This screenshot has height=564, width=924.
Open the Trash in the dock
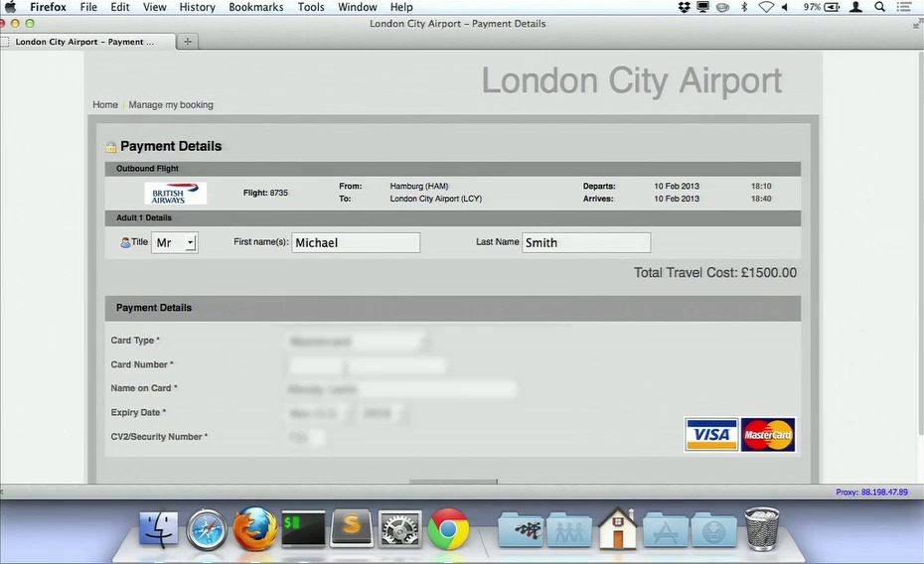tap(761, 529)
